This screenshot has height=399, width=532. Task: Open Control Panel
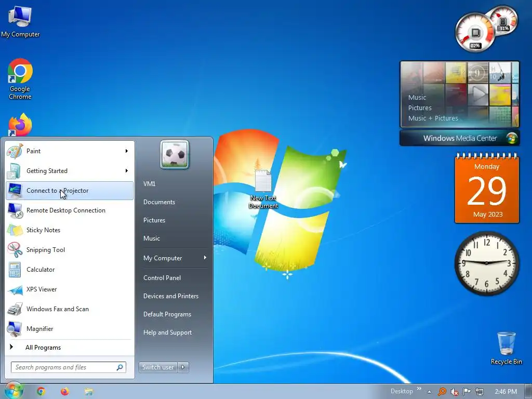pos(162,278)
